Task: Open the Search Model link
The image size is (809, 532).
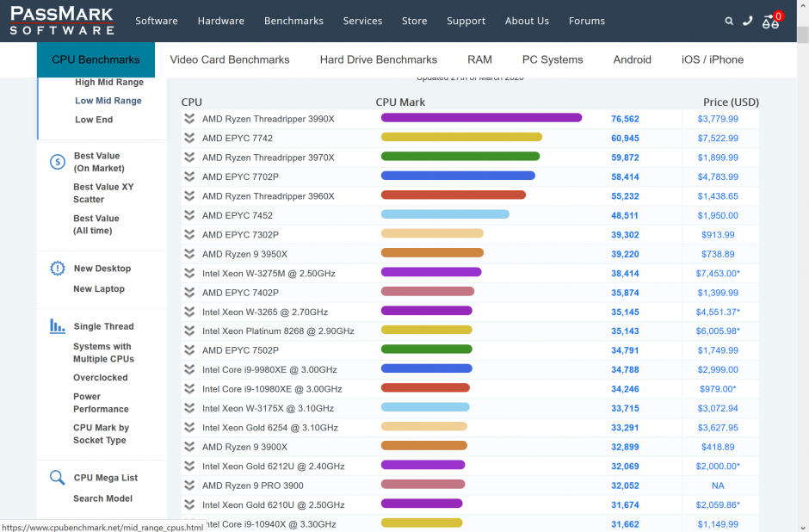Action: pyautogui.click(x=102, y=498)
